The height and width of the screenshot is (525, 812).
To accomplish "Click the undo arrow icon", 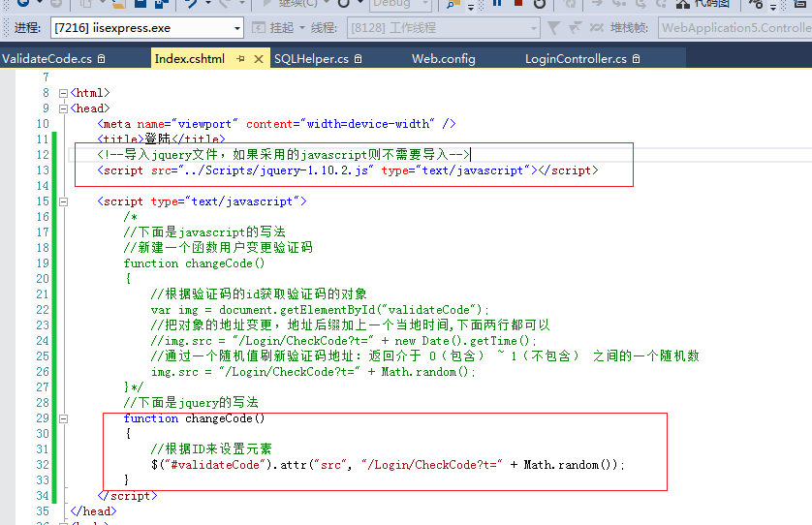I will tap(191, 4).
